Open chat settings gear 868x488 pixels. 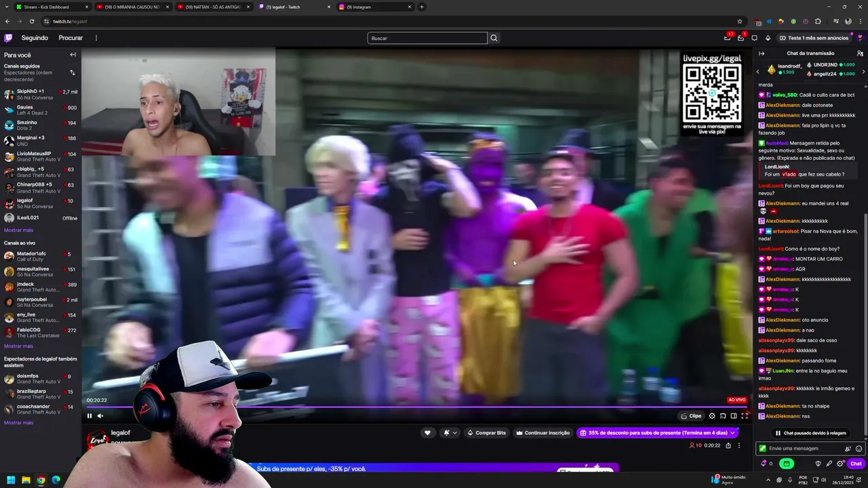(x=840, y=464)
